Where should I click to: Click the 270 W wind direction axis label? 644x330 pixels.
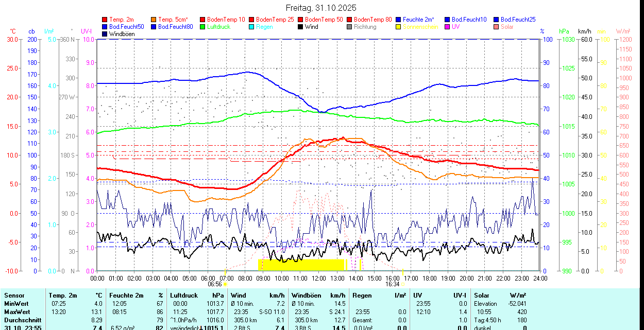pyautogui.click(x=67, y=97)
